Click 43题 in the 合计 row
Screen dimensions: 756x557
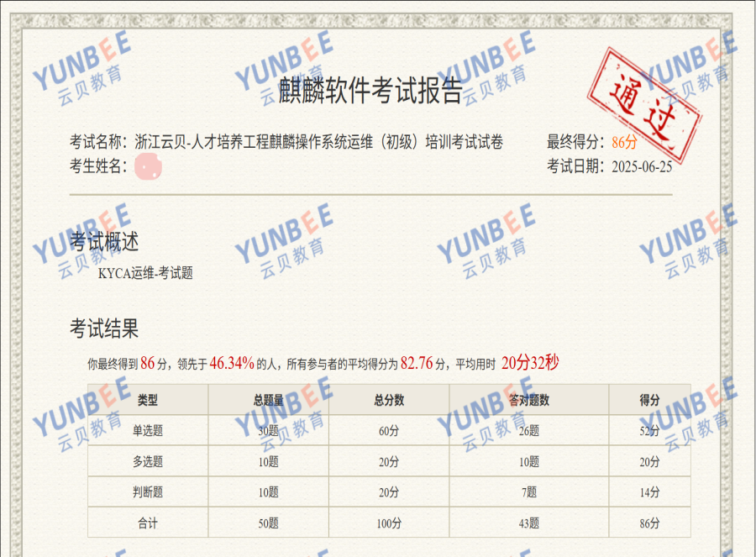529,523
